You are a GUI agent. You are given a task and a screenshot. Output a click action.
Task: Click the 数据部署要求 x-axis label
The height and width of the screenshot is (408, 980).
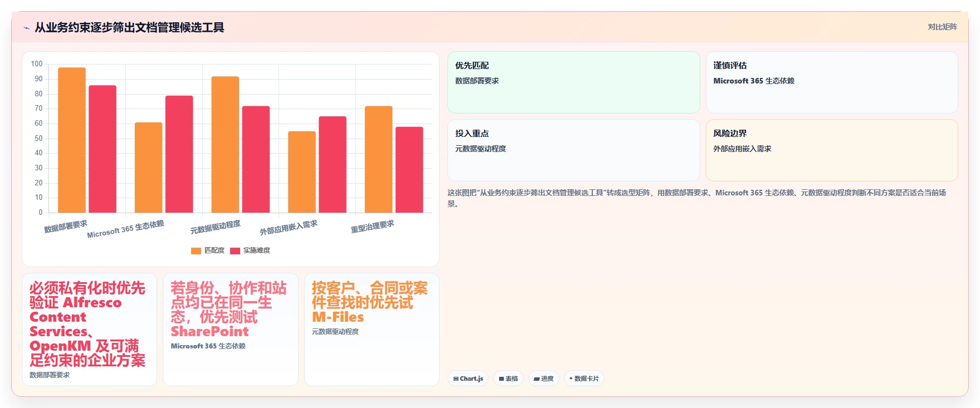pos(66,227)
